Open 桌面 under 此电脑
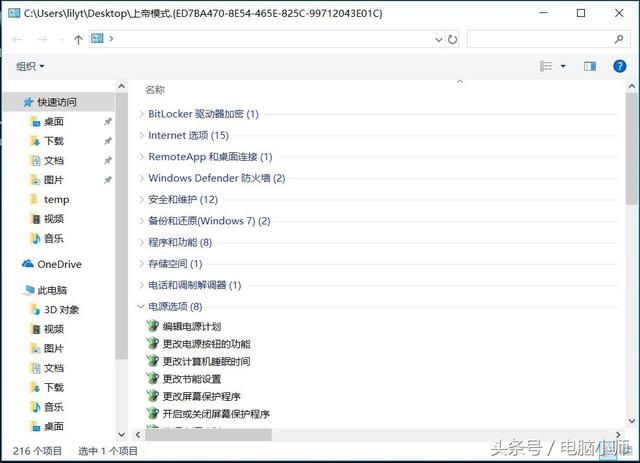 pos(53,427)
